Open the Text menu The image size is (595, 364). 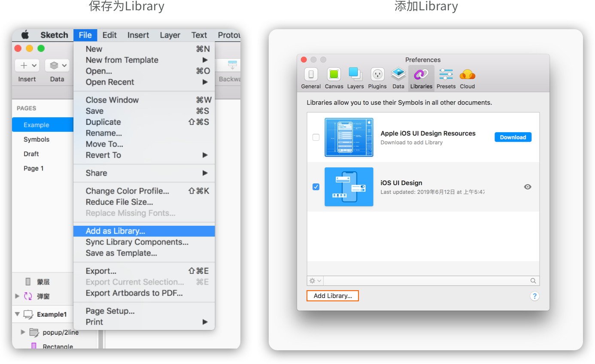199,35
